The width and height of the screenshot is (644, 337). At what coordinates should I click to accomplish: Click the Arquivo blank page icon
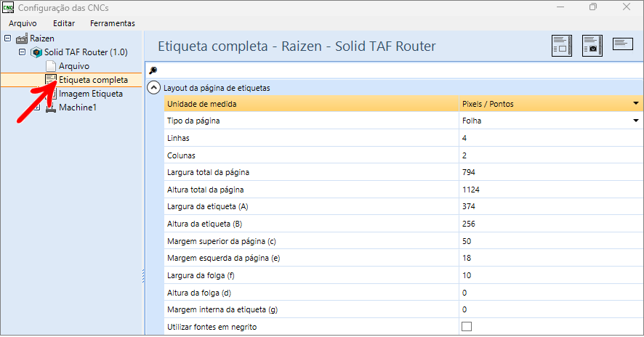51,66
